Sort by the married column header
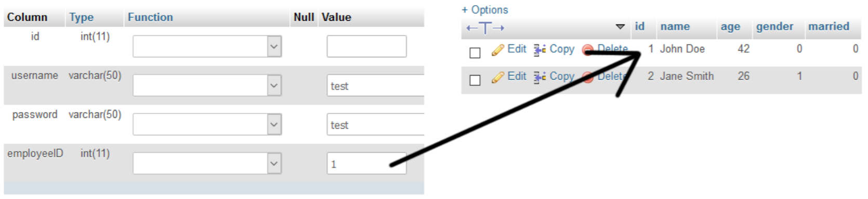Image resolution: width=868 pixels, height=199 pixels. point(828,27)
